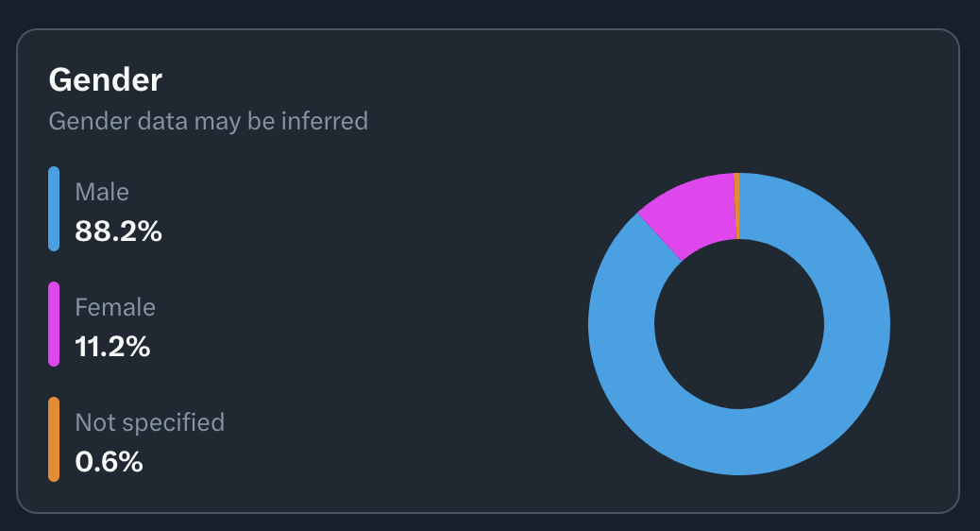Click the 0.6% Not specified value

click(x=109, y=462)
